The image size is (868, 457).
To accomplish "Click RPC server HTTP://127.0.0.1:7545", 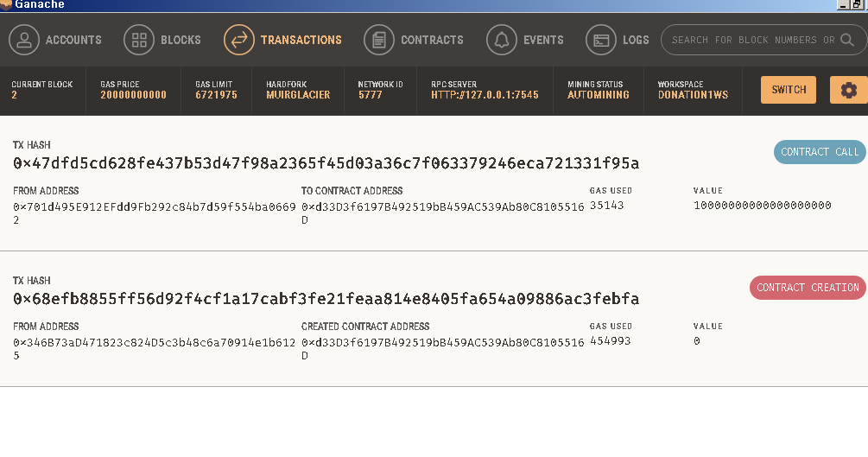I will 485,95.
